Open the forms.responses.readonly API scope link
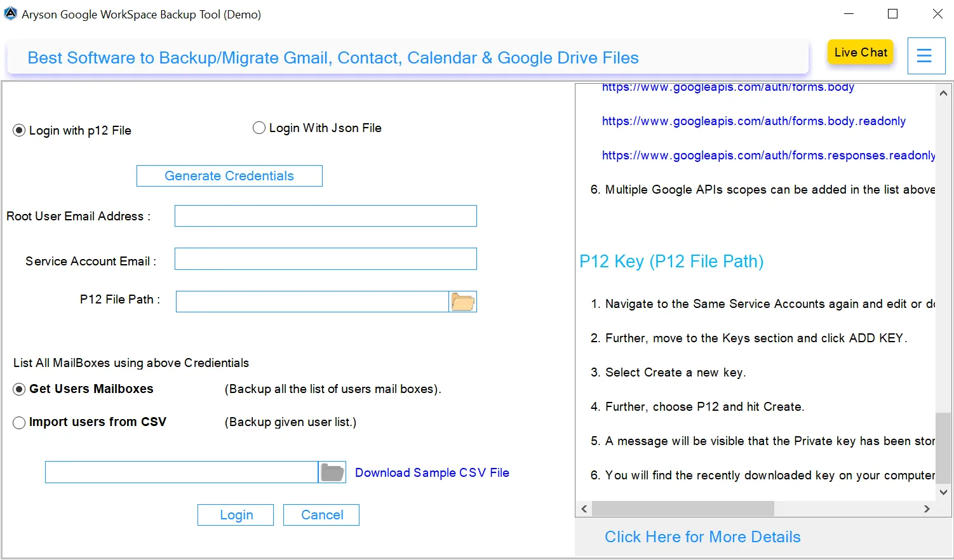Viewport: 954px width, 560px height. [767, 155]
